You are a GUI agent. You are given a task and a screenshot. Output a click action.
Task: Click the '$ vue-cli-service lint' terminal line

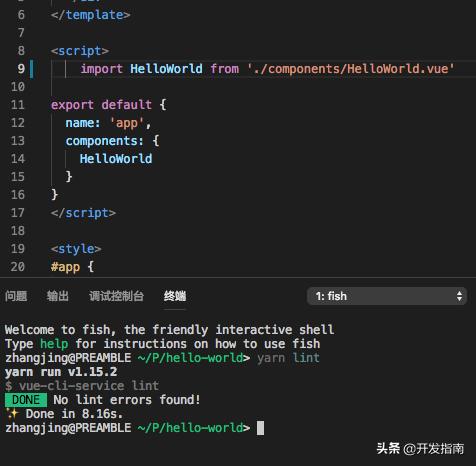(82, 386)
